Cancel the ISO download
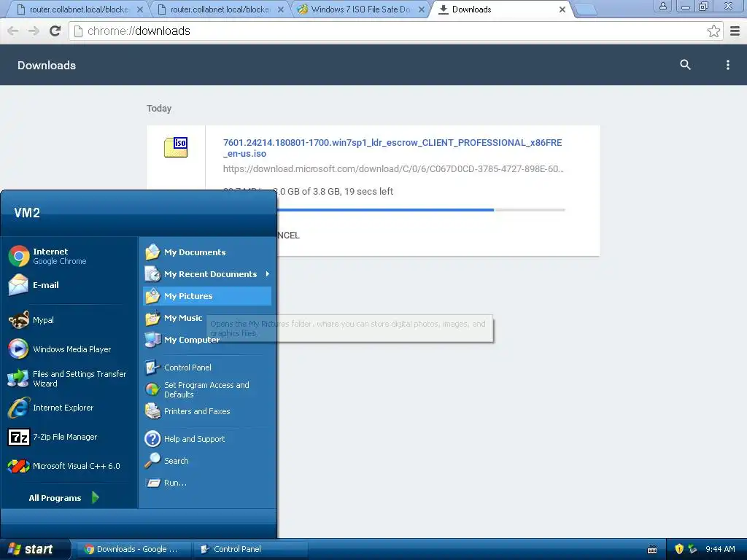747x560 pixels. [x=288, y=236]
